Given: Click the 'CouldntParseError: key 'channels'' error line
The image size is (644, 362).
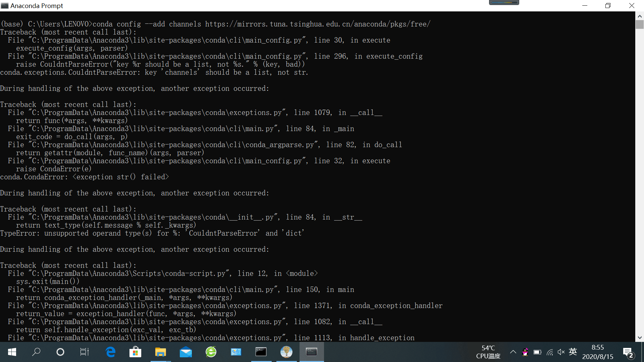Looking at the screenshot, I should [154, 72].
